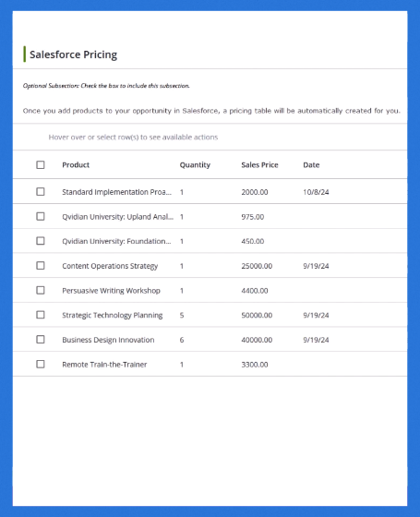Click the 50000.00 sales price cell
Viewport: 420px width, 517px height.
click(257, 315)
